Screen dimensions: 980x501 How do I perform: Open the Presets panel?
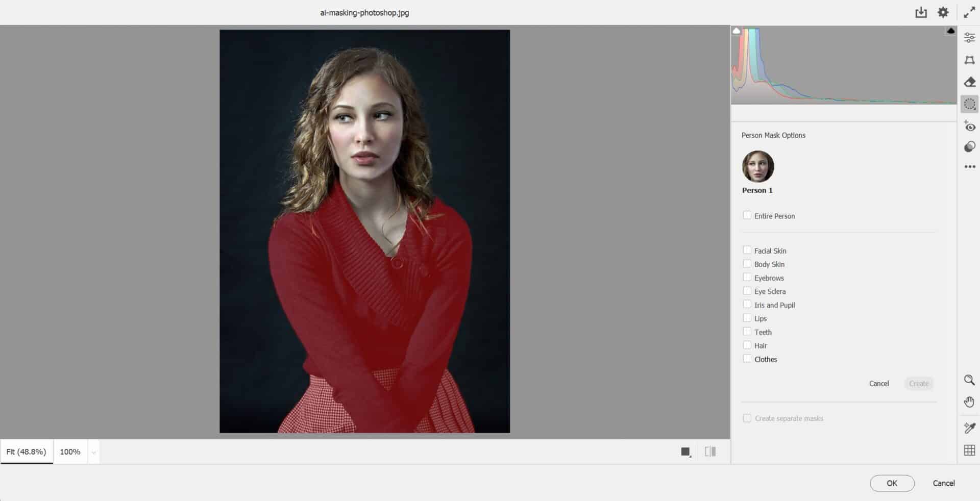(x=969, y=147)
